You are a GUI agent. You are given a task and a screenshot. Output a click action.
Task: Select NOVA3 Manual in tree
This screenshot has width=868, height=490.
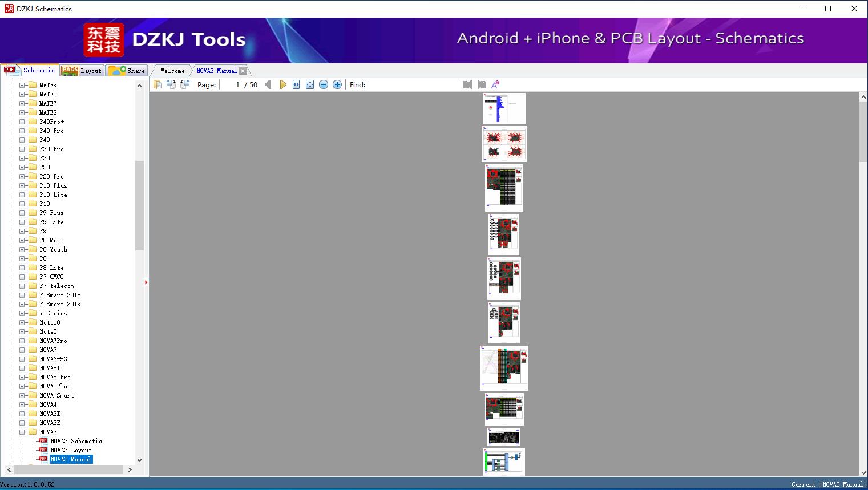tap(71, 459)
